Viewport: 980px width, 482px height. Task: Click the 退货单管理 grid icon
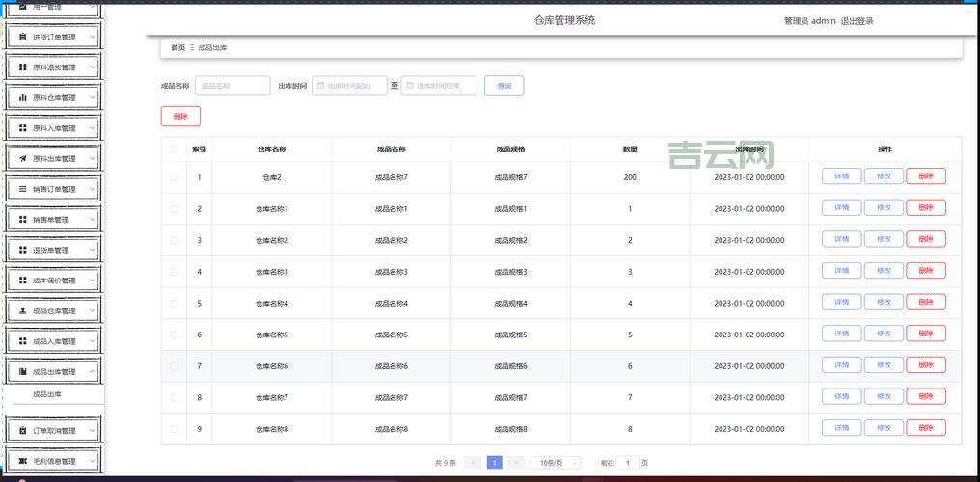23,250
